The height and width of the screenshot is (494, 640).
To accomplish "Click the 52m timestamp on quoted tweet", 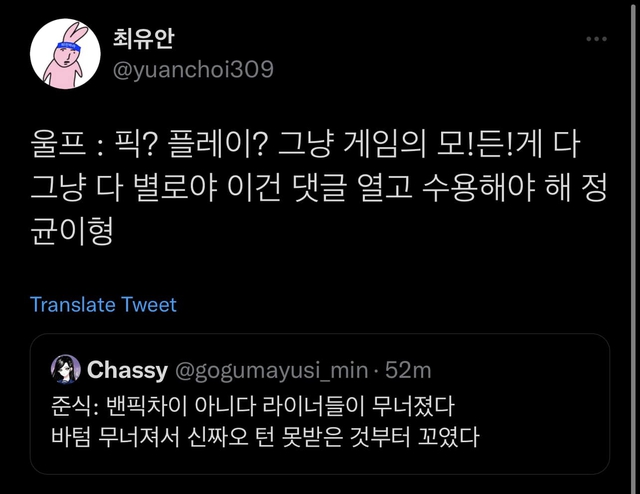I will pos(408,370).
